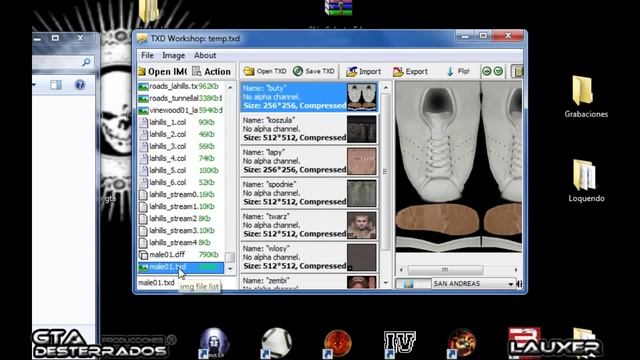Minimize the TXD Workshop window

(464, 36)
